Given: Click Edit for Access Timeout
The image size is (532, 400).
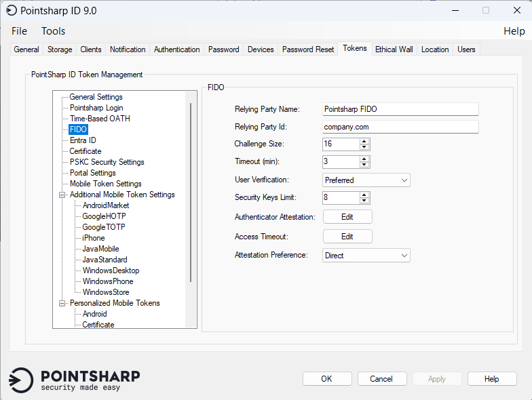Looking at the screenshot, I should click(347, 237).
